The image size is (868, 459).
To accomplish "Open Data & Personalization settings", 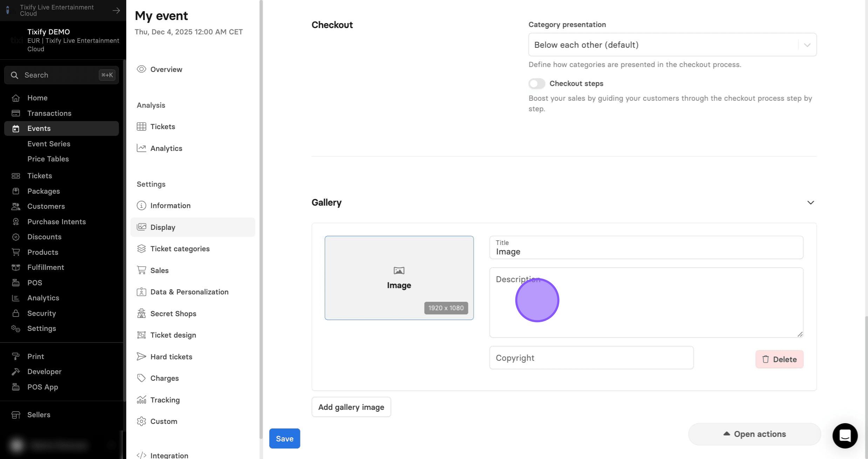I will tap(192, 292).
